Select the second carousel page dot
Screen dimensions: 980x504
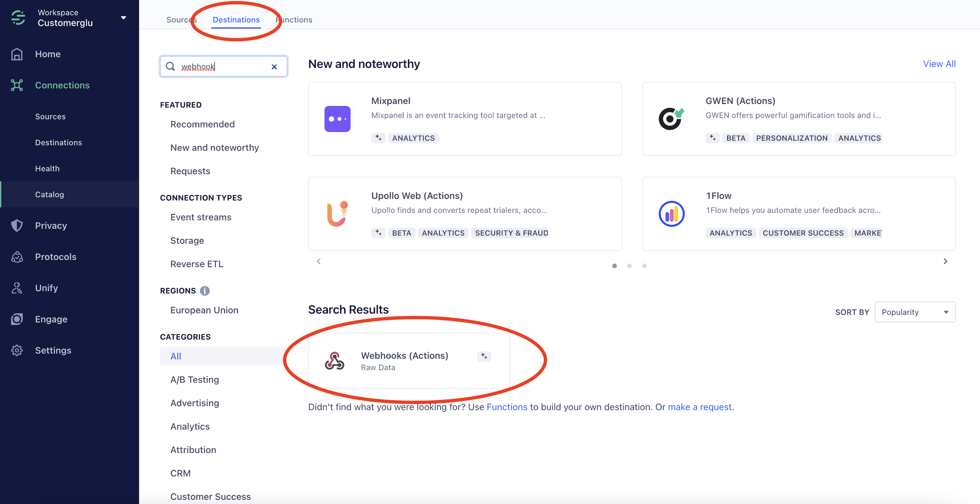click(x=629, y=266)
